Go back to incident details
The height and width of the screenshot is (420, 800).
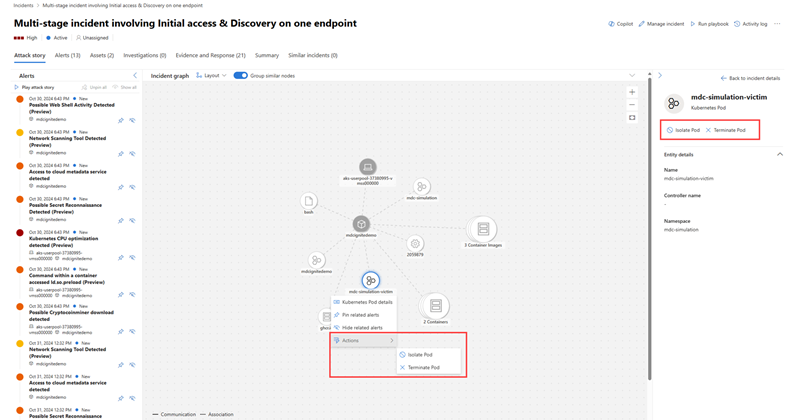[751, 78]
